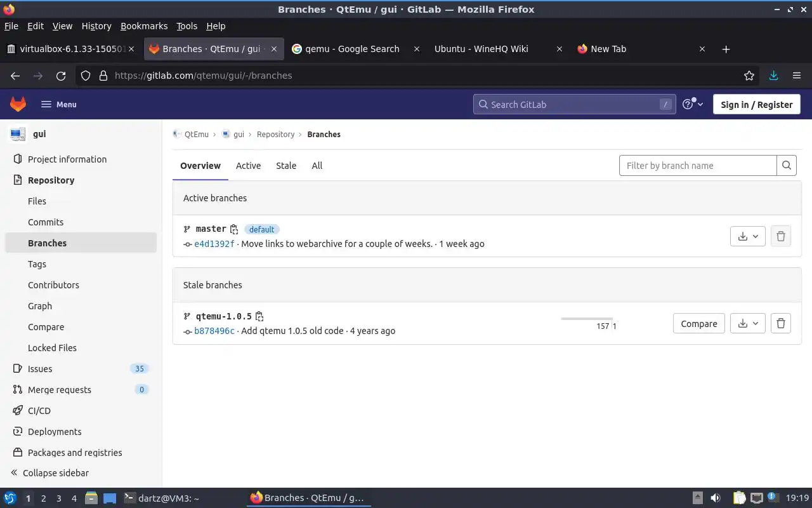Click the Issues sidebar icon
The image size is (812, 508).
[x=18, y=369]
